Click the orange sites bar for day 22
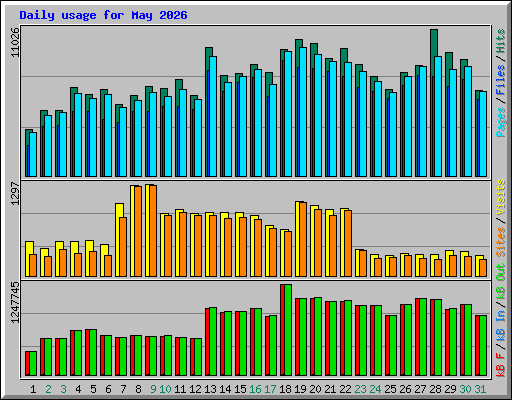Viewport: 512px width, 400px height. pyautogui.click(x=348, y=243)
